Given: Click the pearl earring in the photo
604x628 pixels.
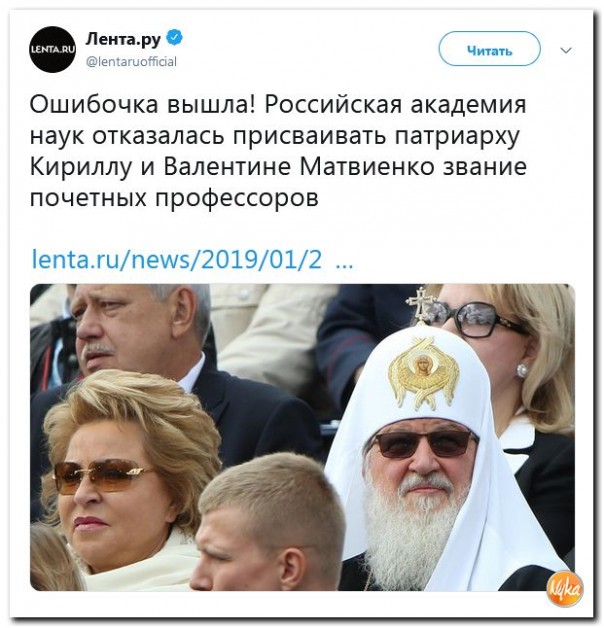Looking at the screenshot, I should click(522, 370).
